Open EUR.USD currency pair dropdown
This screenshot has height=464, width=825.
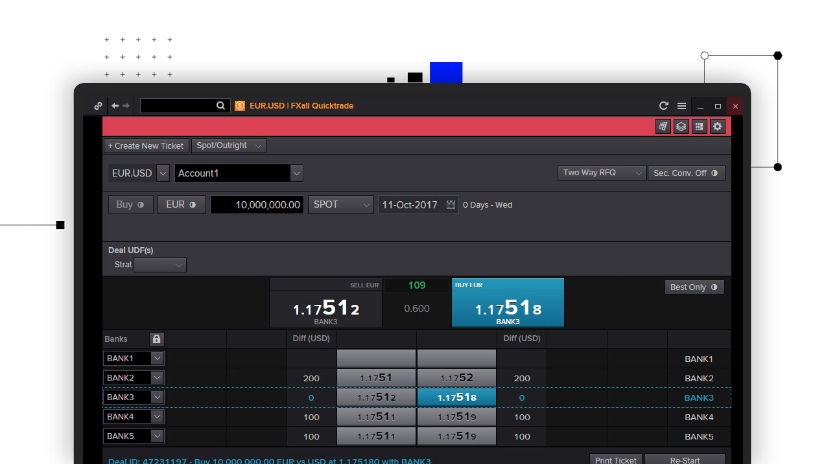[163, 173]
